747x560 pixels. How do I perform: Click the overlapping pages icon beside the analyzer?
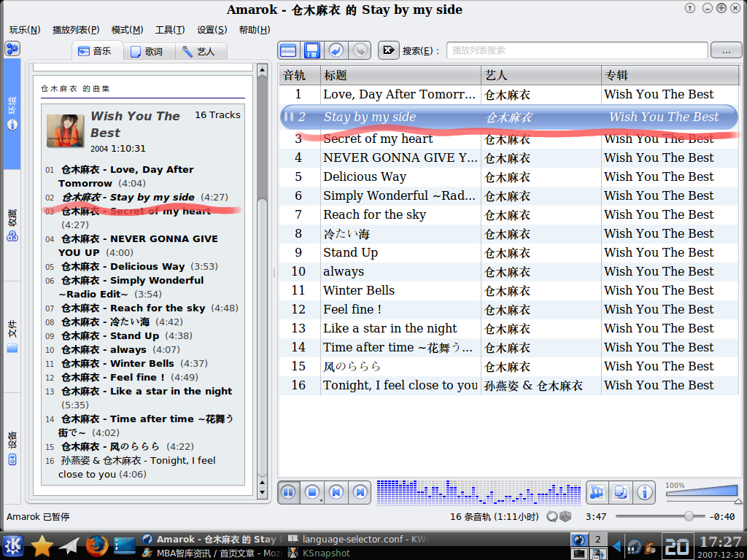pos(621,492)
